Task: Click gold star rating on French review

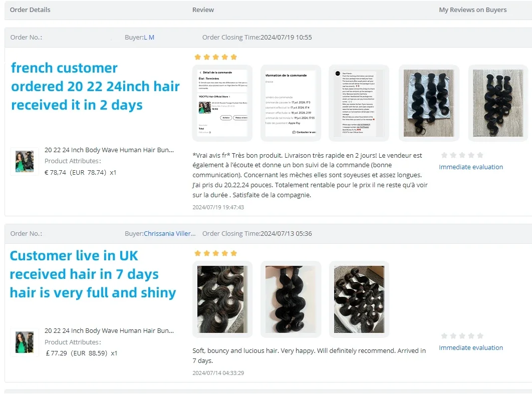Action: coord(216,57)
